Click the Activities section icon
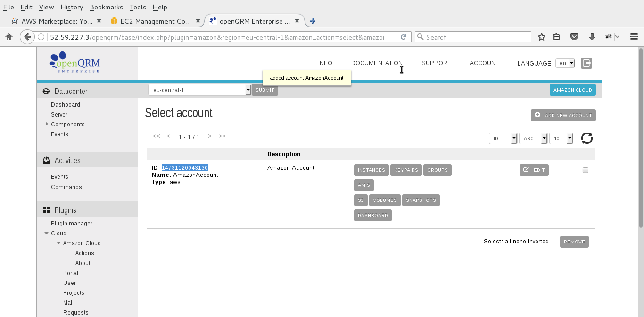Image resolution: width=644 pixels, height=317 pixels. 46,160
